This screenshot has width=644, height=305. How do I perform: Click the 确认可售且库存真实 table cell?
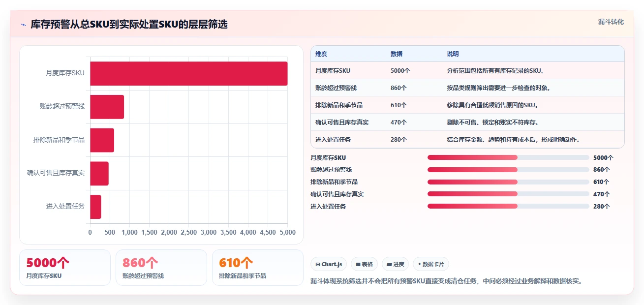point(342,122)
